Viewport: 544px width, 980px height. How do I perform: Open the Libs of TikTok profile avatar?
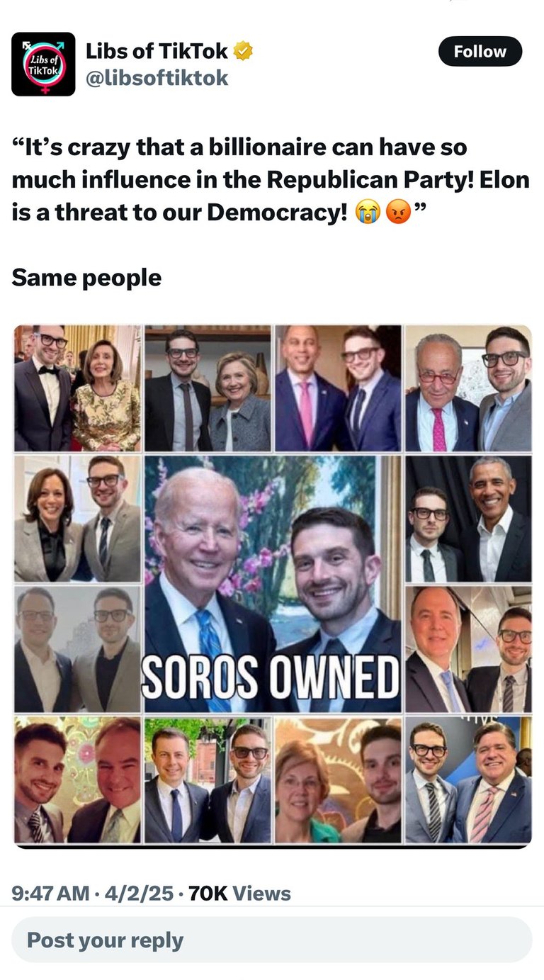pyautogui.click(x=43, y=64)
